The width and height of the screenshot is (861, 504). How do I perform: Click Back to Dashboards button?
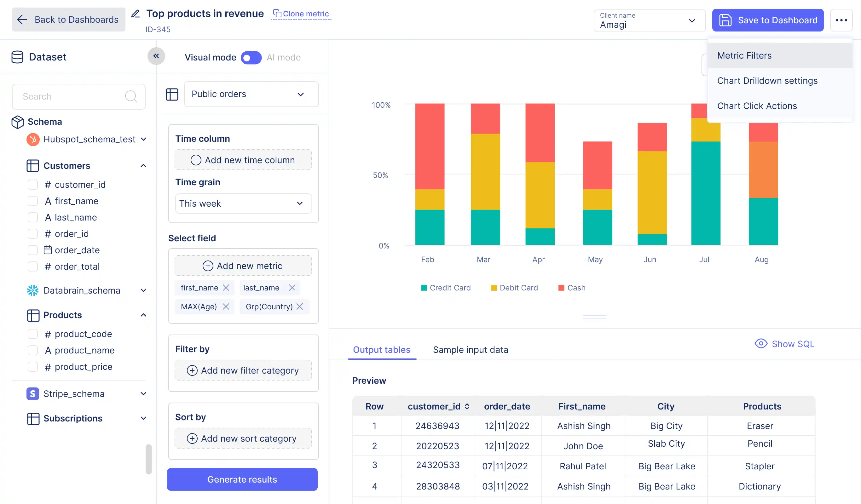tap(68, 20)
